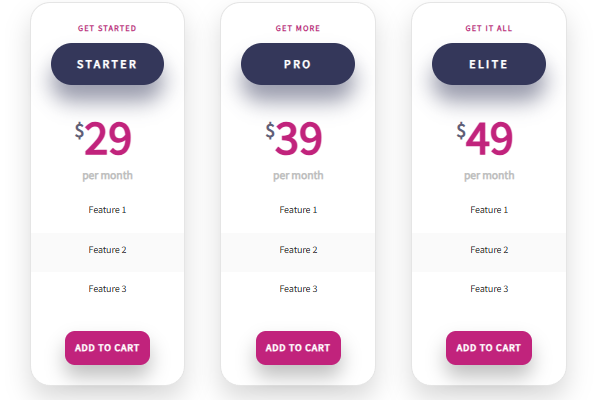
Task: Click the $29 price on the Starter card
Action: (103, 140)
